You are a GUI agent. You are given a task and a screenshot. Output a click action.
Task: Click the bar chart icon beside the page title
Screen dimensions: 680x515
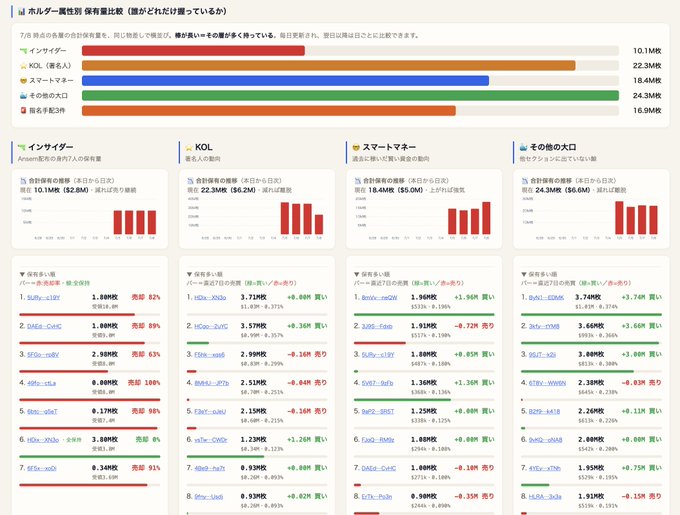click(21, 12)
